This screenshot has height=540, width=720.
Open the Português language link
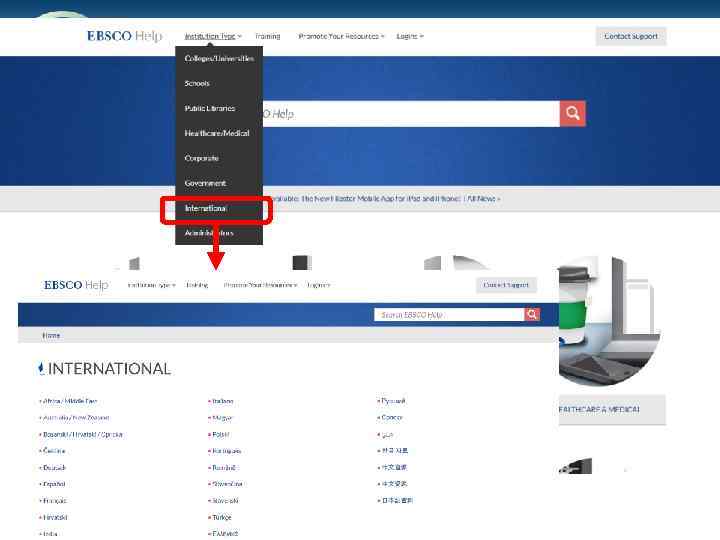coord(226,451)
